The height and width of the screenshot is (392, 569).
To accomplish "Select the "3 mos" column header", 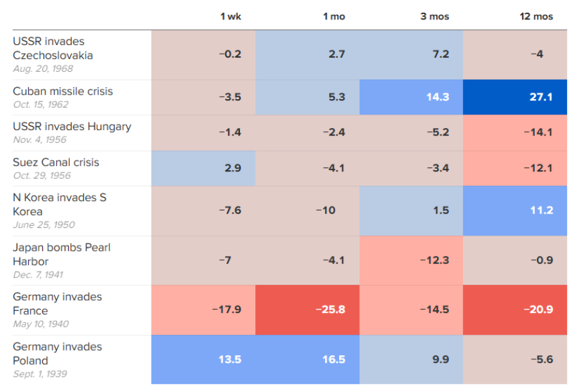I will pyautogui.click(x=434, y=17).
